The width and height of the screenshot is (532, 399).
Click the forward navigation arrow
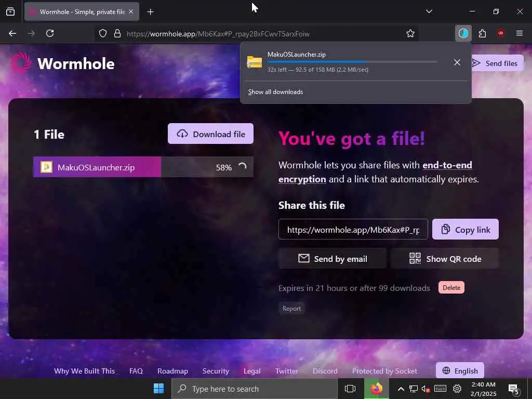click(31, 33)
